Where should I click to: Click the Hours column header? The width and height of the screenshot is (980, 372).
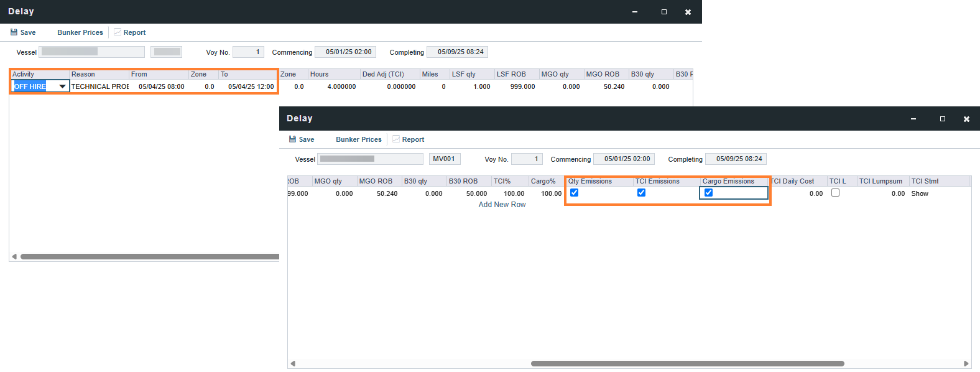point(334,74)
